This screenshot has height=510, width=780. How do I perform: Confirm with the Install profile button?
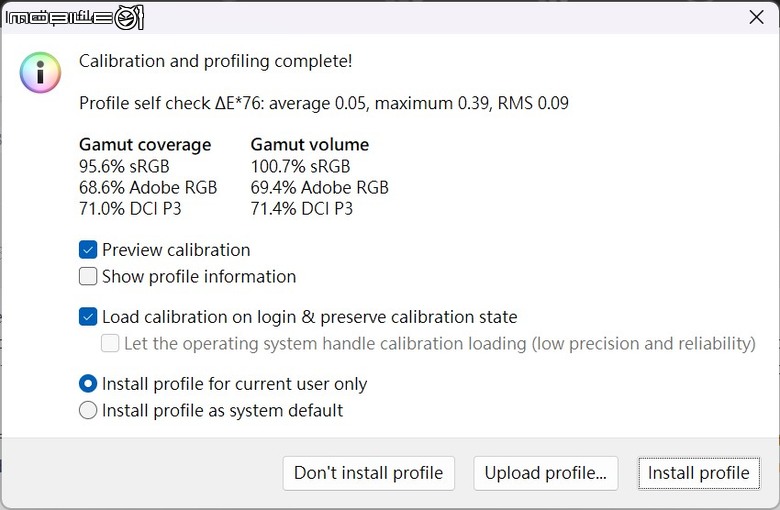[x=699, y=473]
